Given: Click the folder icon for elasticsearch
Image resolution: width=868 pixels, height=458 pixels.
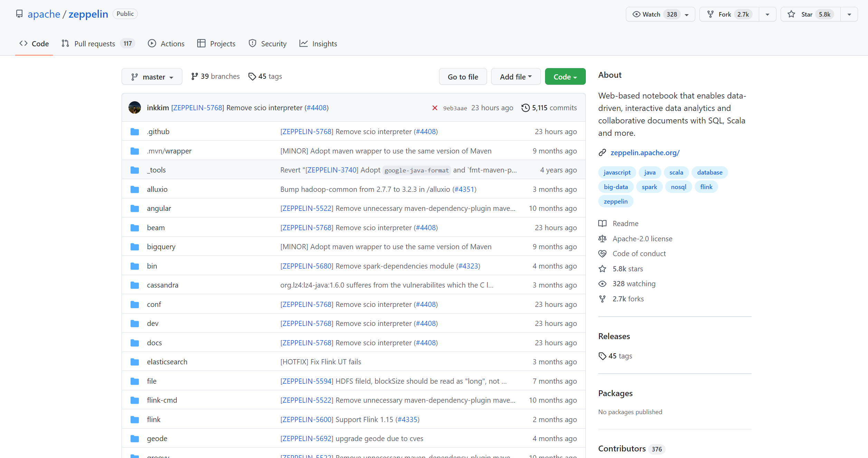Looking at the screenshot, I should pyautogui.click(x=135, y=362).
